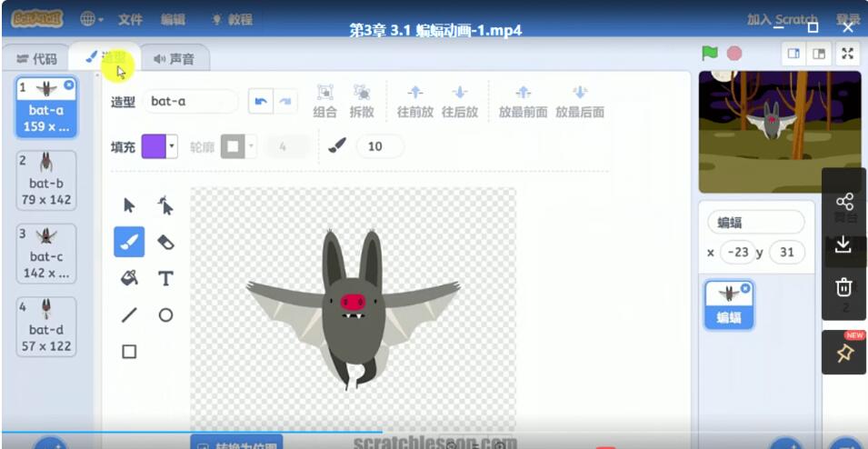Select costume thumbnail bat-d
Image resolution: width=868 pixels, height=449 pixels.
tap(46, 326)
